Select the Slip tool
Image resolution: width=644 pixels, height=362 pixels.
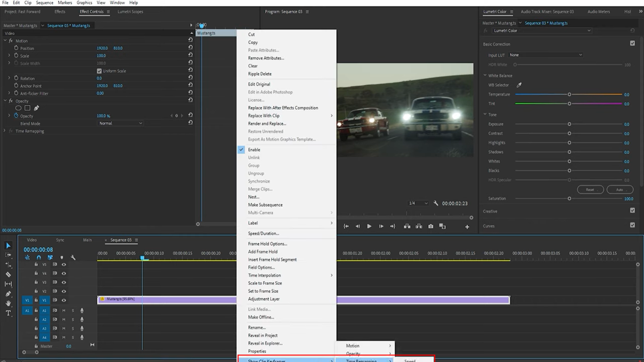point(8,284)
